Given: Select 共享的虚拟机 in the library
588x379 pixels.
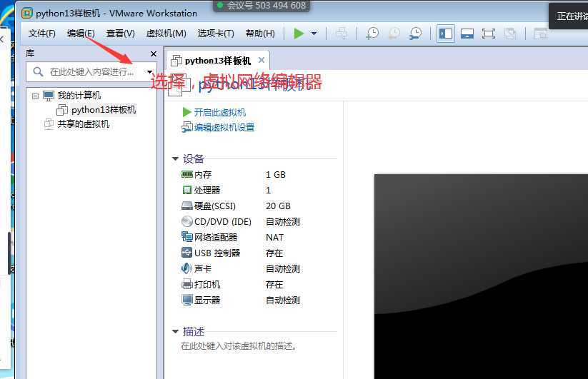Looking at the screenshot, I should tap(84, 124).
